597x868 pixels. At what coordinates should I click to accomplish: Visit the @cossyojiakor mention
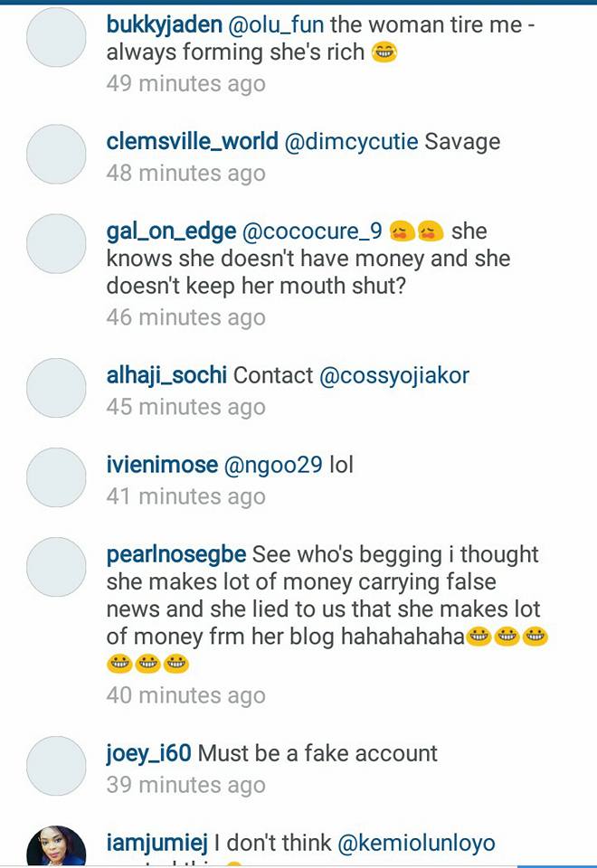tap(394, 376)
